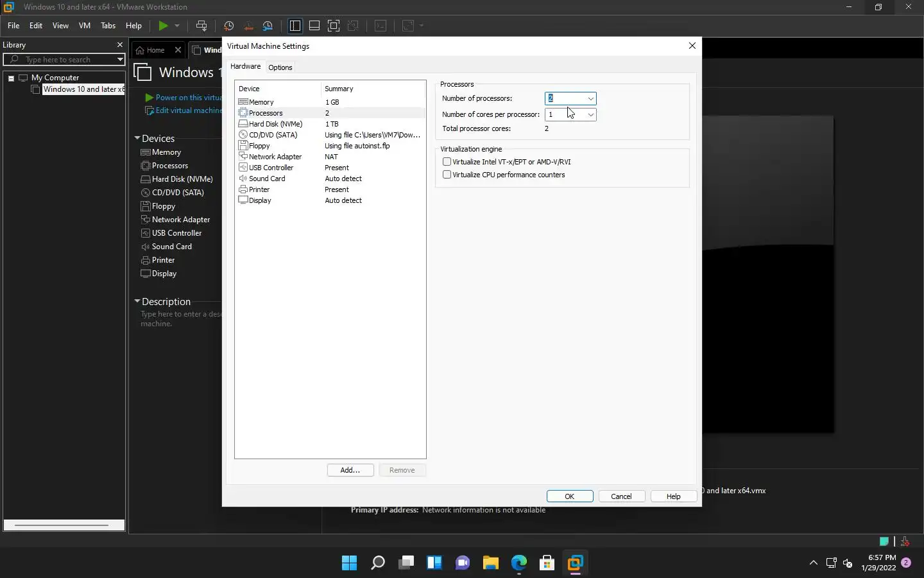Open File Explorer from the taskbar
924x578 pixels.
point(491,563)
